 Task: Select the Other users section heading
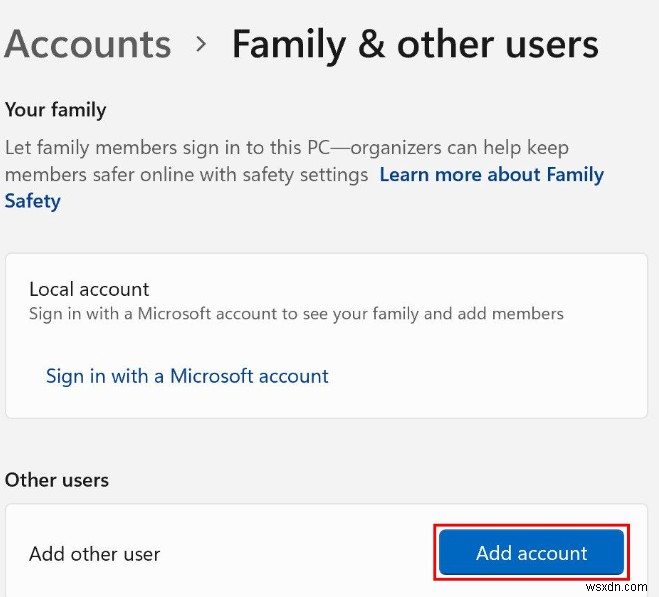click(57, 480)
